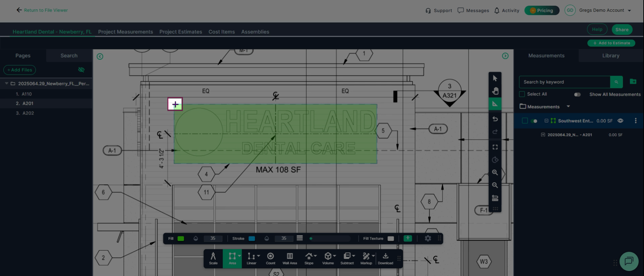The height and width of the screenshot is (276, 644).
Task: Select the Wall Area tool
Action: [x=290, y=259]
